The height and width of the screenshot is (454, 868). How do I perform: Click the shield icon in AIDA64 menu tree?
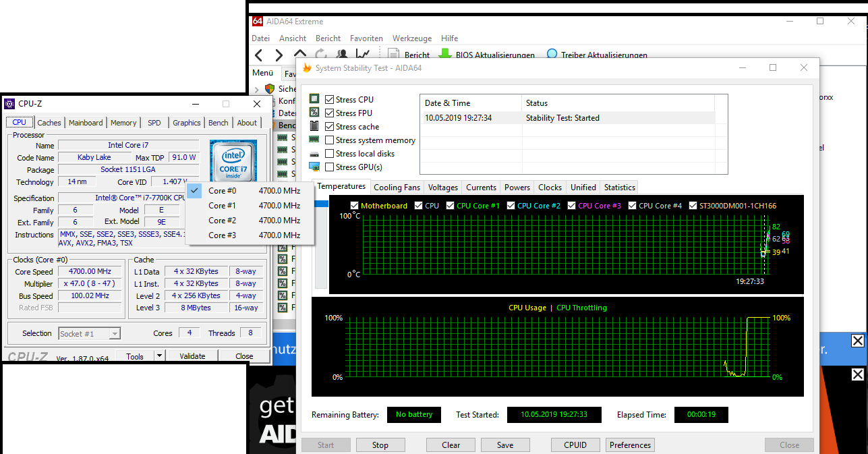270,88
